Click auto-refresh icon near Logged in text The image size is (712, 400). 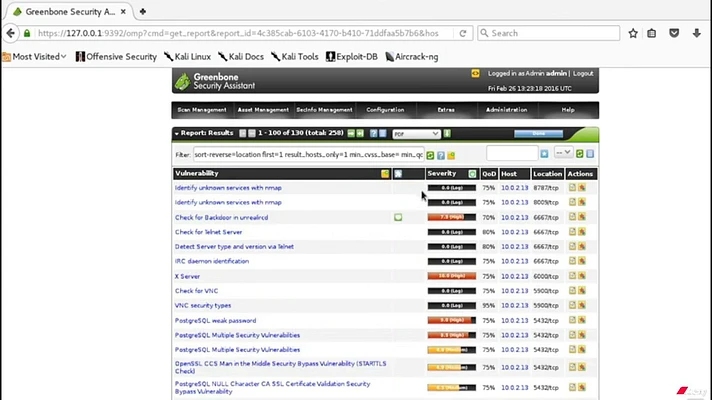(x=475, y=73)
